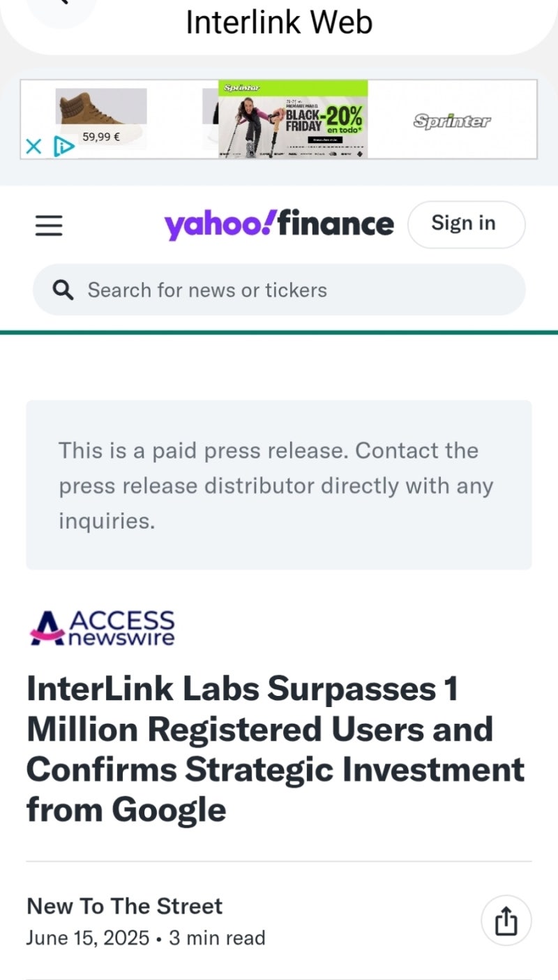The height and width of the screenshot is (980, 558).
Task: Click the search magnifying glass icon
Action: [63, 290]
